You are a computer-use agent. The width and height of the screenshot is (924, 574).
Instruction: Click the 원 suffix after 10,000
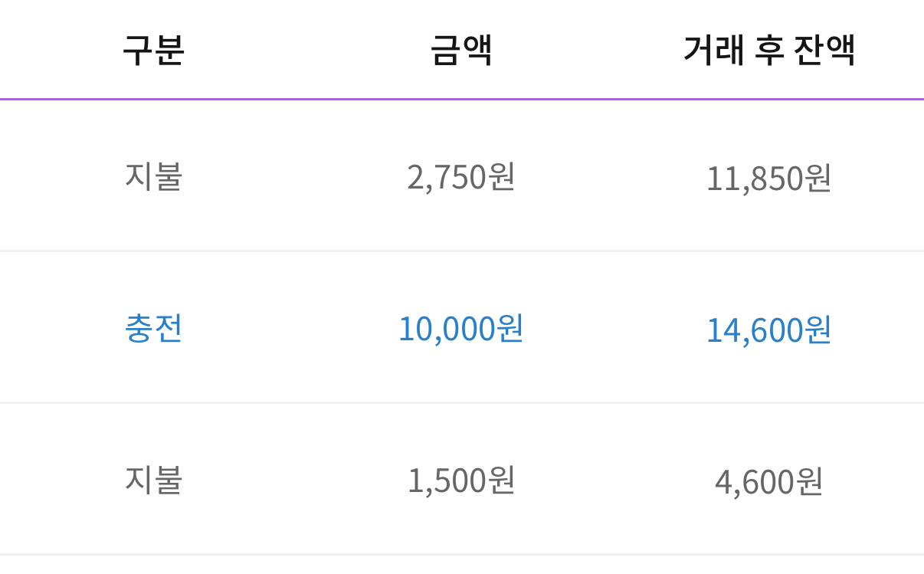point(510,329)
